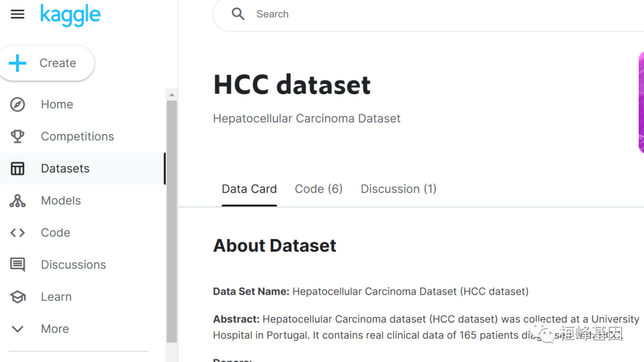Switch to the Code (6) tab

(318, 188)
